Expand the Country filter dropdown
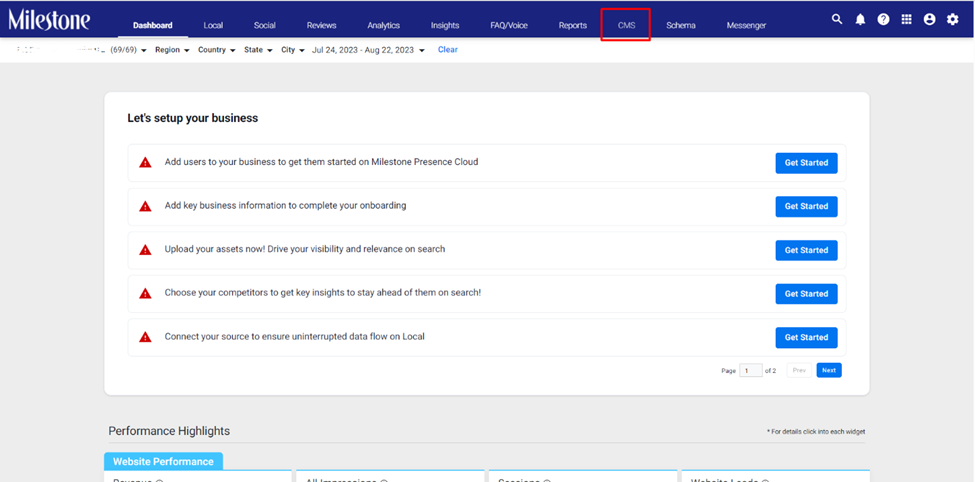The height and width of the screenshot is (482, 975). point(216,50)
